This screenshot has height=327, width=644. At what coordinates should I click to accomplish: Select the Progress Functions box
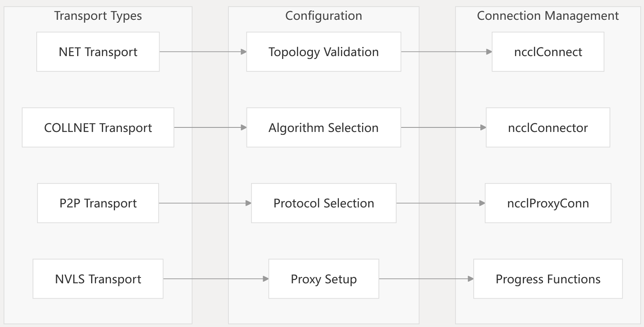548,279
